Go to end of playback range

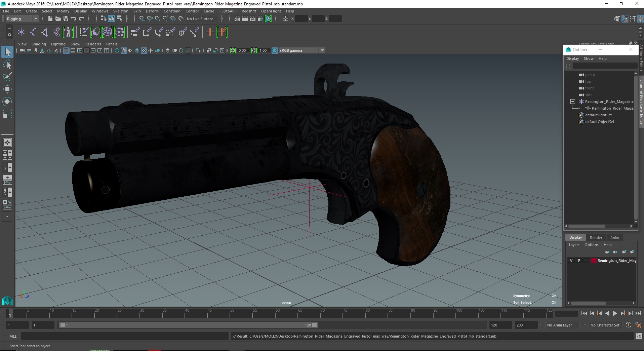638,313
